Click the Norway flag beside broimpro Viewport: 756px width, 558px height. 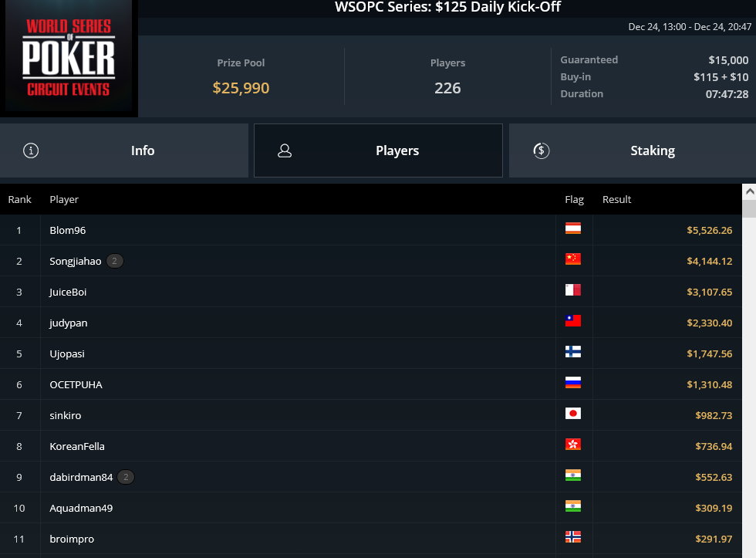point(572,537)
